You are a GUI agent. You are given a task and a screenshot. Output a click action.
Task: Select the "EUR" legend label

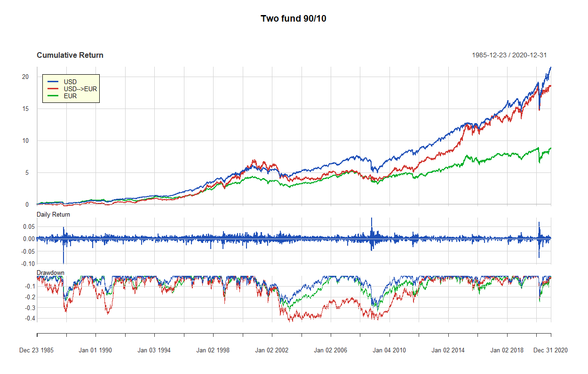pyautogui.click(x=70, y=95)
